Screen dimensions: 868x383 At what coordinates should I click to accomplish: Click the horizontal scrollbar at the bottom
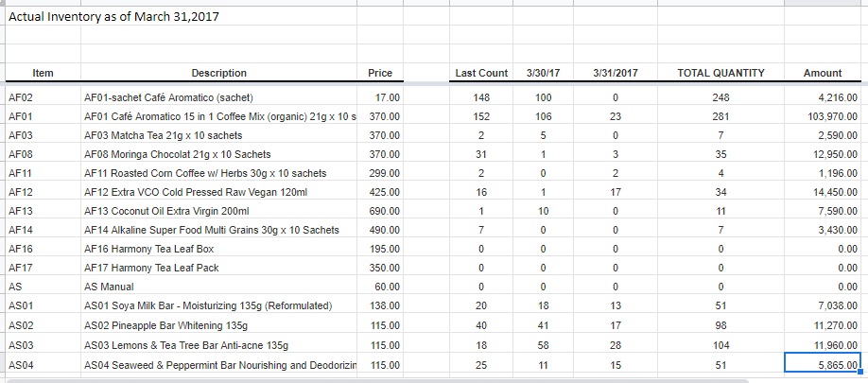coord(378,380)
